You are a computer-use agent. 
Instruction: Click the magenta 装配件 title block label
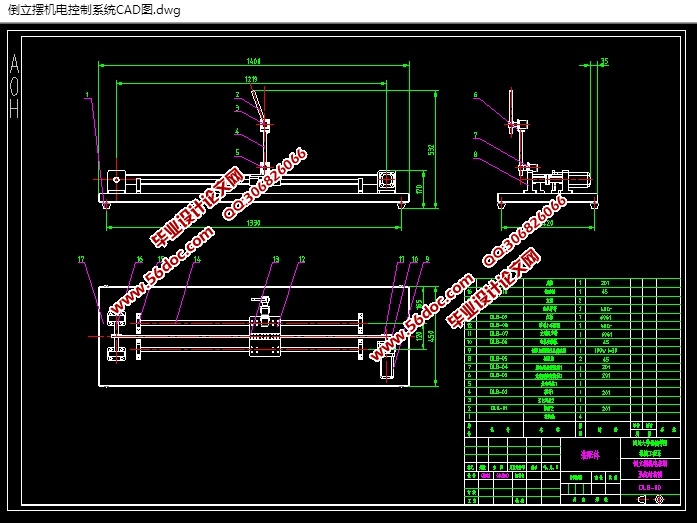(590, 455)
